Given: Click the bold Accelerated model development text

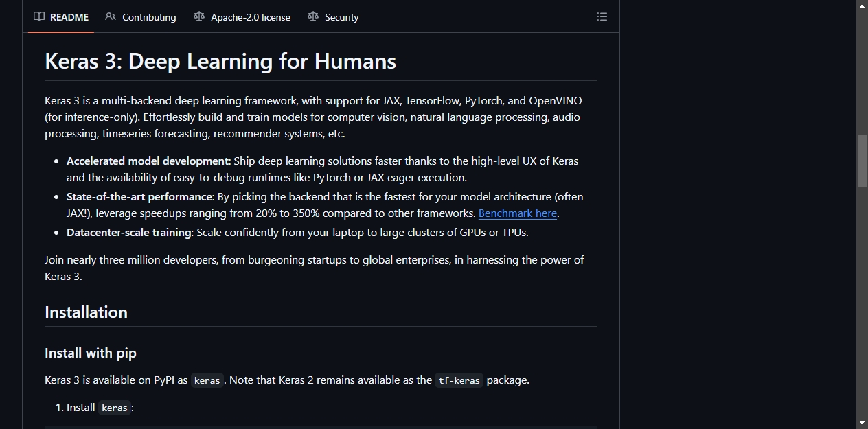Looking at the screenshot, I should click(x=148, y=161).
